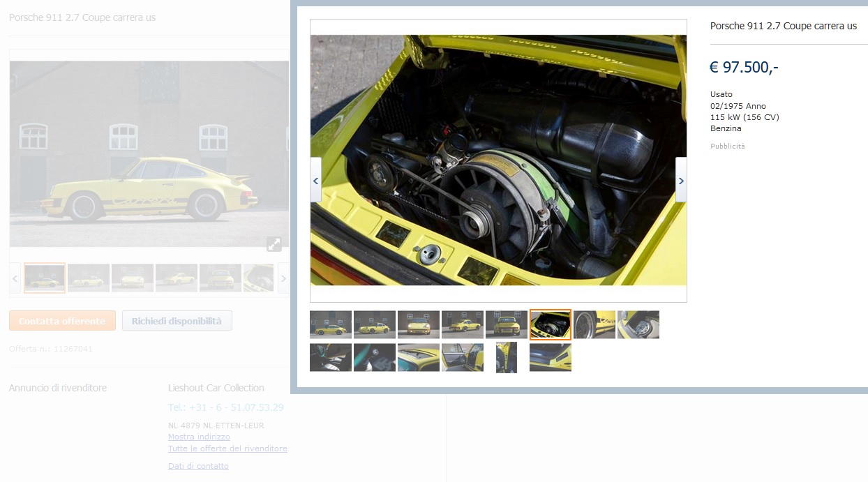Select the rear view thumbnail in lightbox

(507, 324)
